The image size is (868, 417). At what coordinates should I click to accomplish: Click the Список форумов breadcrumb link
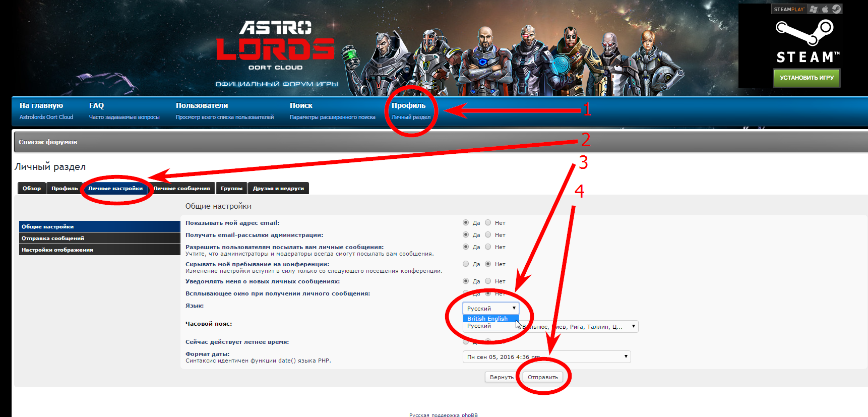[48, 142]
